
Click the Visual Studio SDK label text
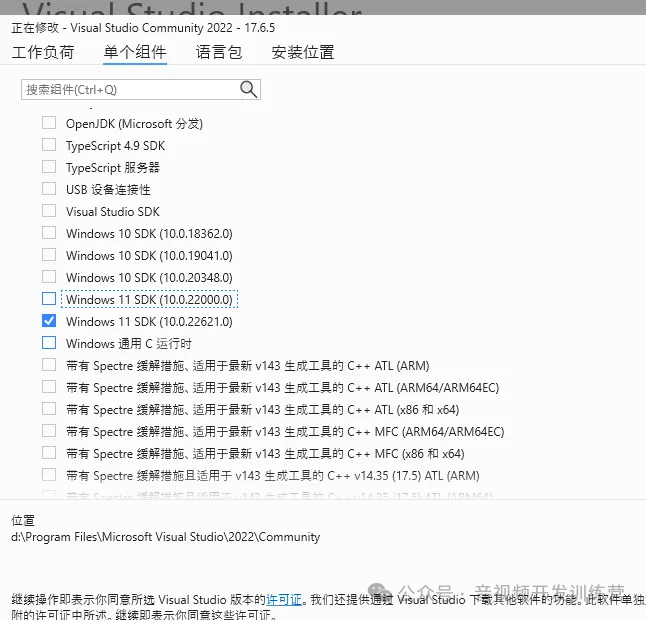point(112,212)
